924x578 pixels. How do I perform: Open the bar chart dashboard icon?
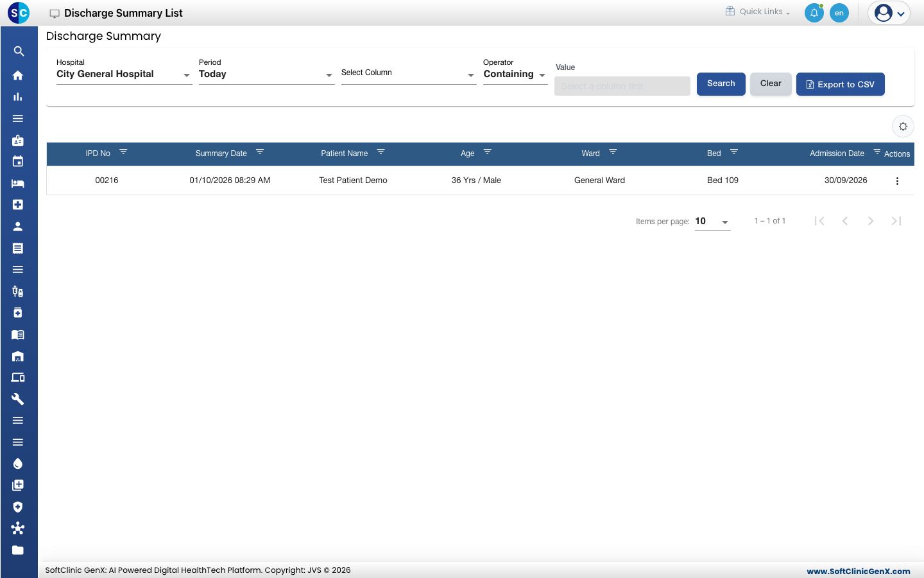(x=18, y=97)
